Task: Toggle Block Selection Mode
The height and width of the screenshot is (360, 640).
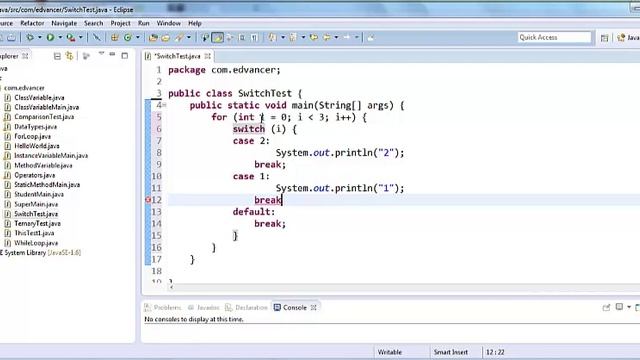Action: pyautogui.click(x=242, y=38)
